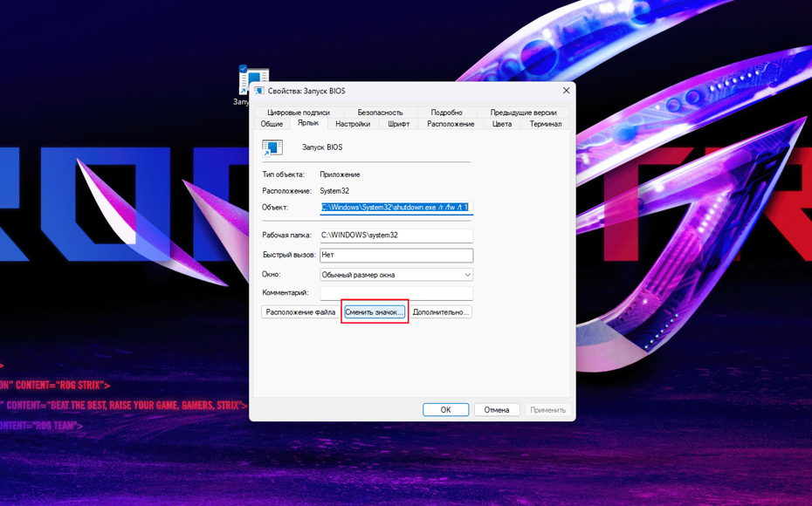Switch to the Настройки tab
The width and height of the screenshot is (812, 506).
point(353,124)
